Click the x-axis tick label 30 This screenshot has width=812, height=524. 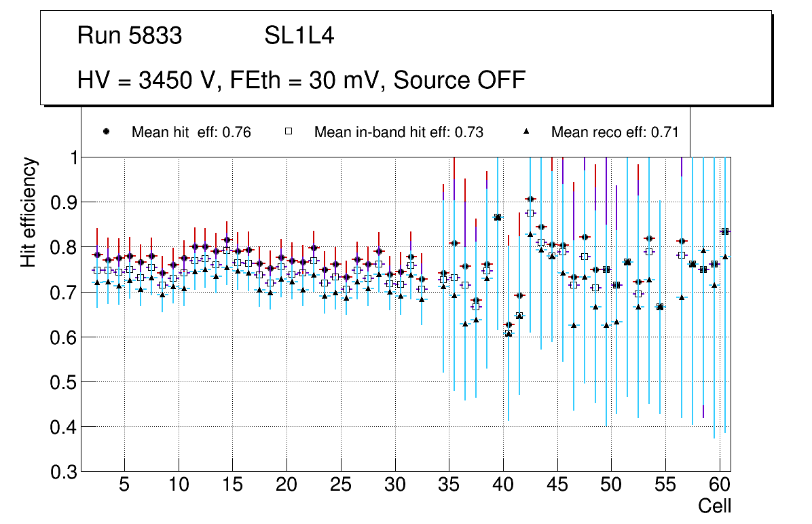coord(394,486)
